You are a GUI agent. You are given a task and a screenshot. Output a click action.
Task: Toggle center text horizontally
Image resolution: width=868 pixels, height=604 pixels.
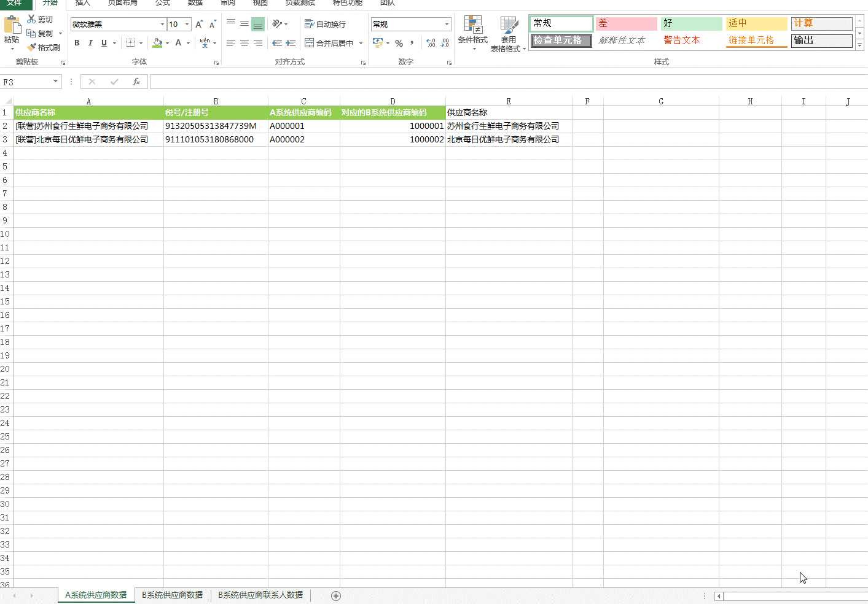[244, 43]
